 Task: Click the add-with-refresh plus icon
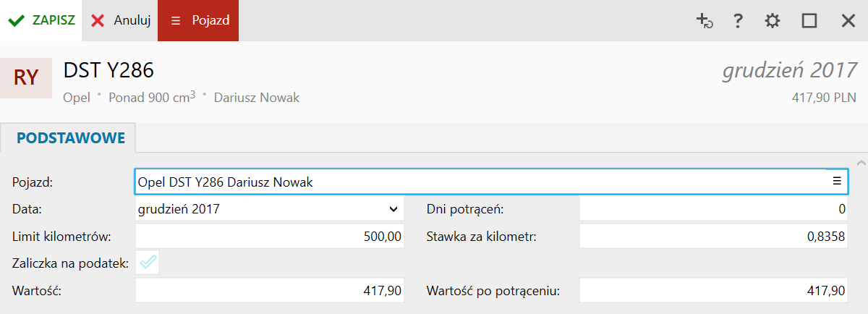(x=704, y=21)
